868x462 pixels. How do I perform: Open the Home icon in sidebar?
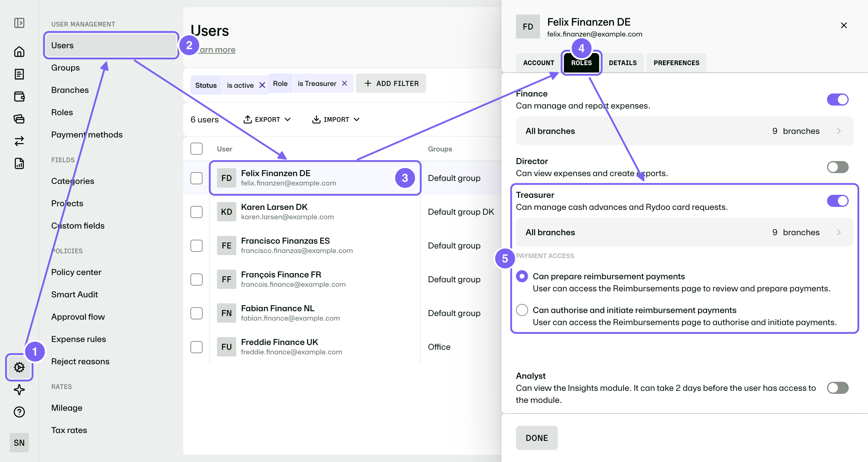[x=19, y=52]
